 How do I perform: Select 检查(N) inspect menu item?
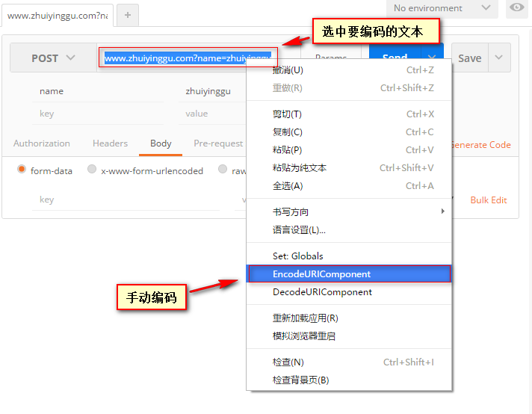pyautogui.click(x=349, y=362)
